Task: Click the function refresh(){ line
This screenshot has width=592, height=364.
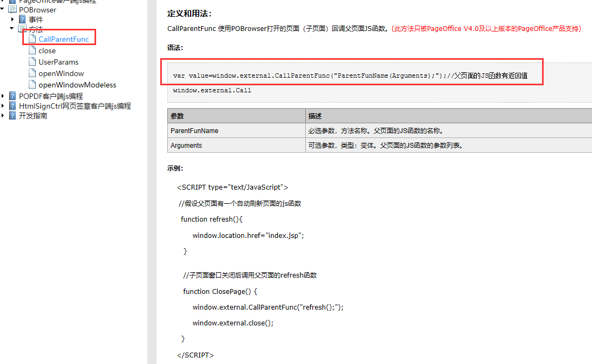Action: pyautogui.click(x=211, y=219)
